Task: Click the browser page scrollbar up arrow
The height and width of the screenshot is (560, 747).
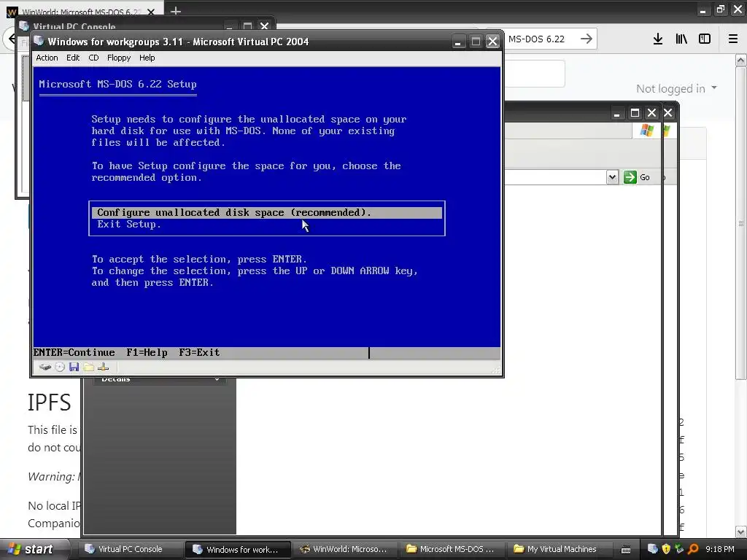Action: (x=741, y=60)
